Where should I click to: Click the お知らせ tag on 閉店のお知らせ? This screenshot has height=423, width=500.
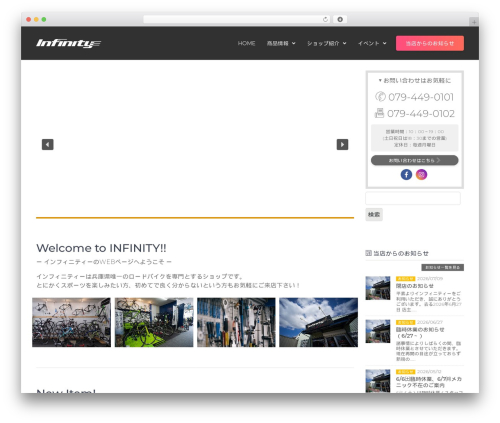405,279
